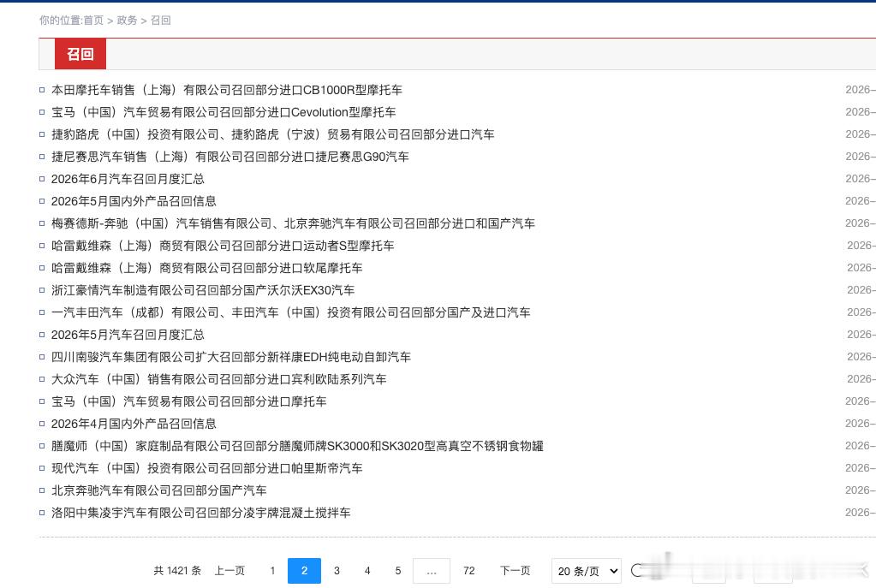This screenshot has width=876, height=588.
Task: Open 一汽丰田 Chengdu and Toyota China recall
Action: (291, 312)
